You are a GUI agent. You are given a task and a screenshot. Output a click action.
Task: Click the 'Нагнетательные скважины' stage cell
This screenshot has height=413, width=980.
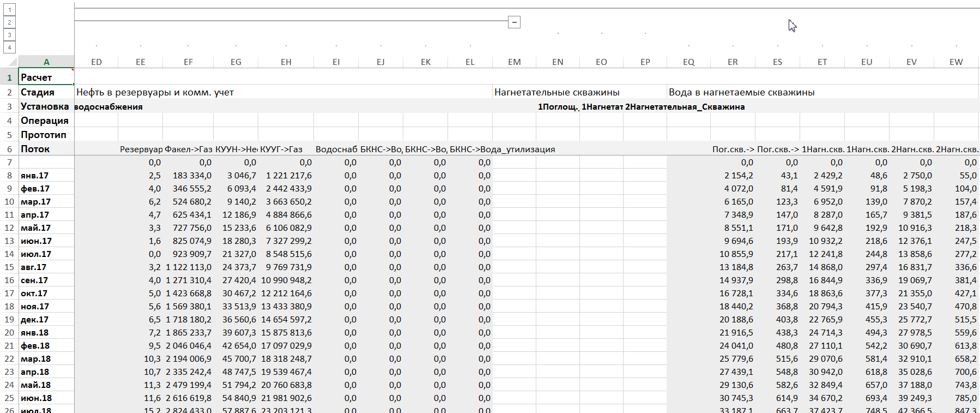[556, 92]
